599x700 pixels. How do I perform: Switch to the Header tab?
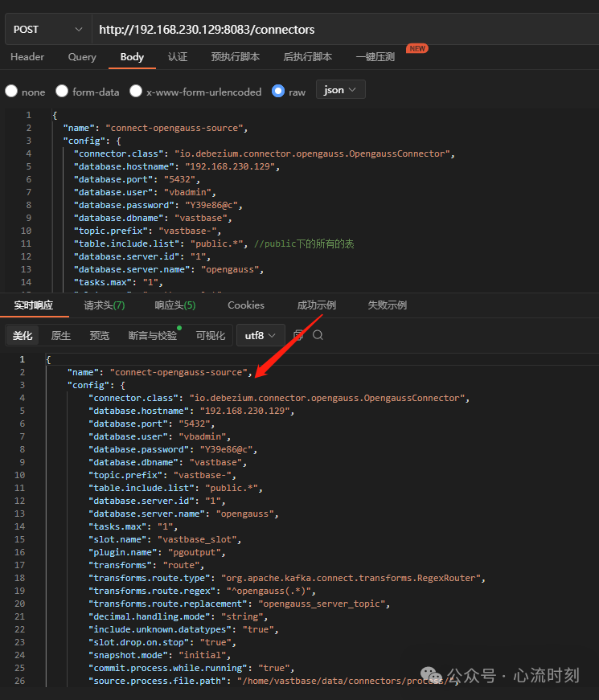click(27, 57)
